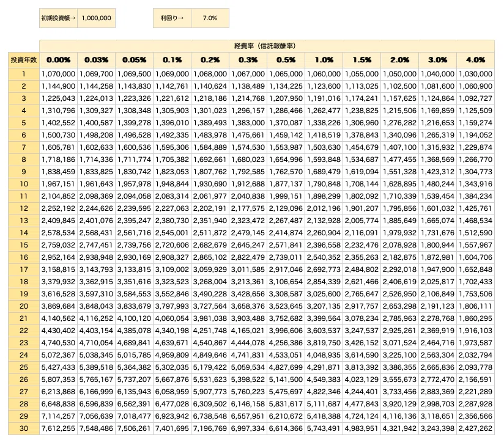Select cell with value 5,743,491
Screen dimensions: 504x440
point(324,428)
